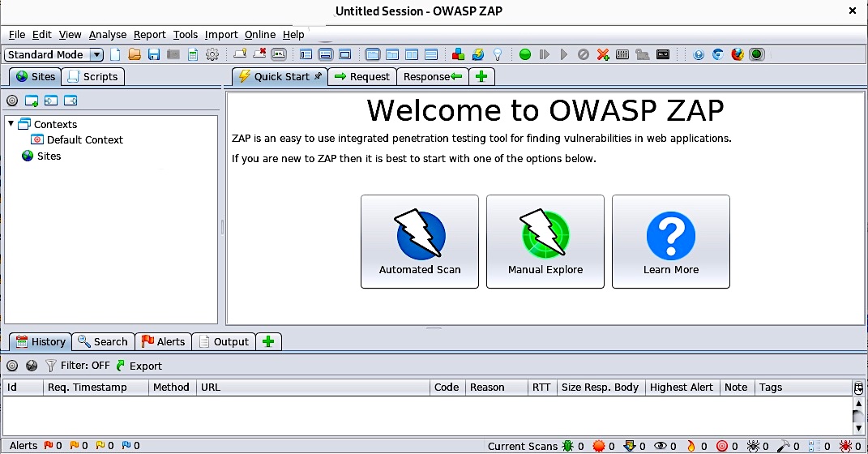
Task: Click the new context icon in Sites panel
Action: click(32, 101)
